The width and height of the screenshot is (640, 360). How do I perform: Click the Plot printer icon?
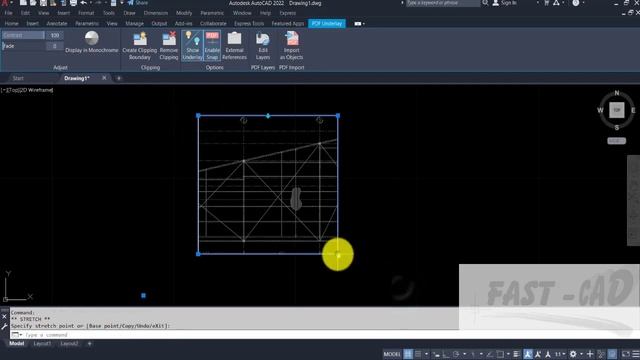73,3
